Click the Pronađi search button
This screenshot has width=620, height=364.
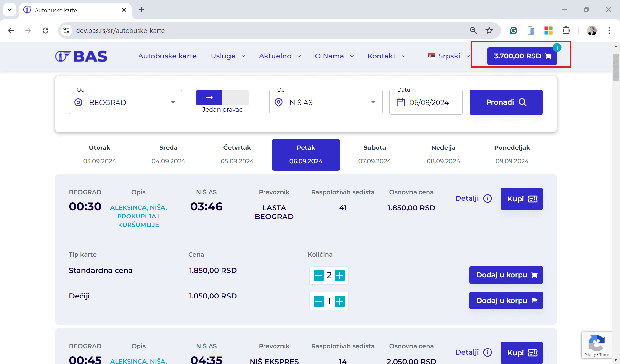(x=506, y=102)
